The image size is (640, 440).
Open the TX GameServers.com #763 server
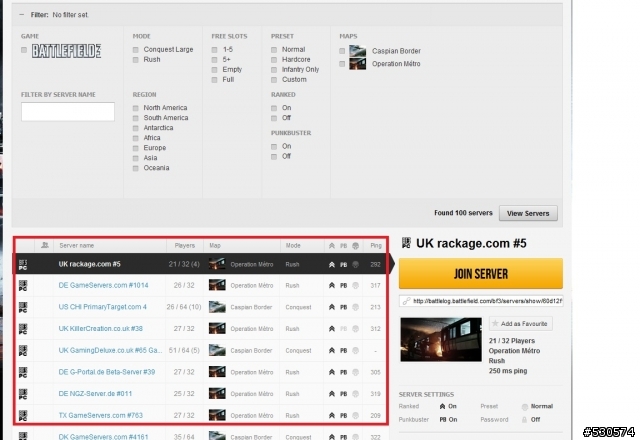coord(100,415)
